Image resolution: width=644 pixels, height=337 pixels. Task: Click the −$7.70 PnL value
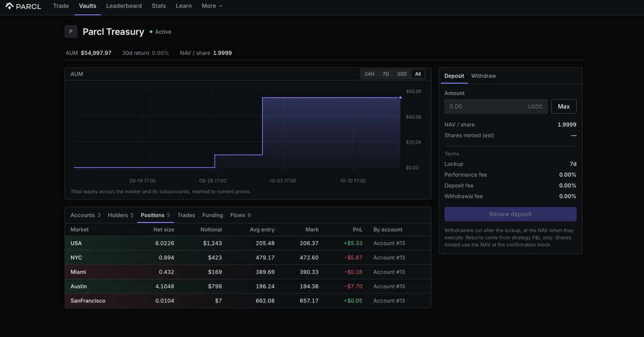click(353, 287)
